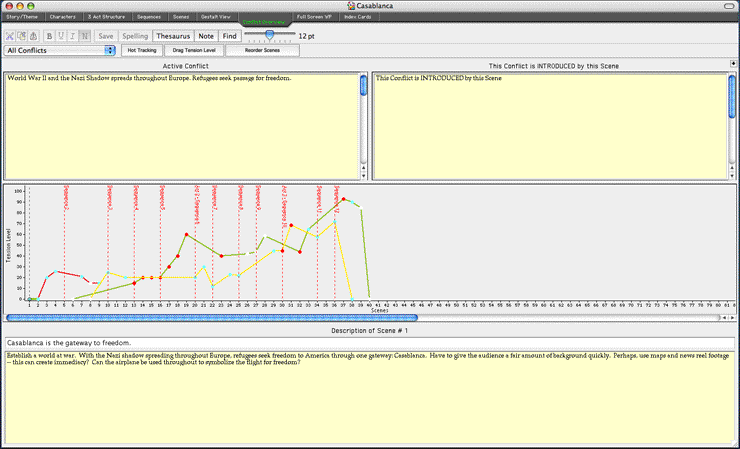Open the All Conflicts dropdown
Image resolution: width=740 pixels, height=449 pixels.
click(59, 50)
